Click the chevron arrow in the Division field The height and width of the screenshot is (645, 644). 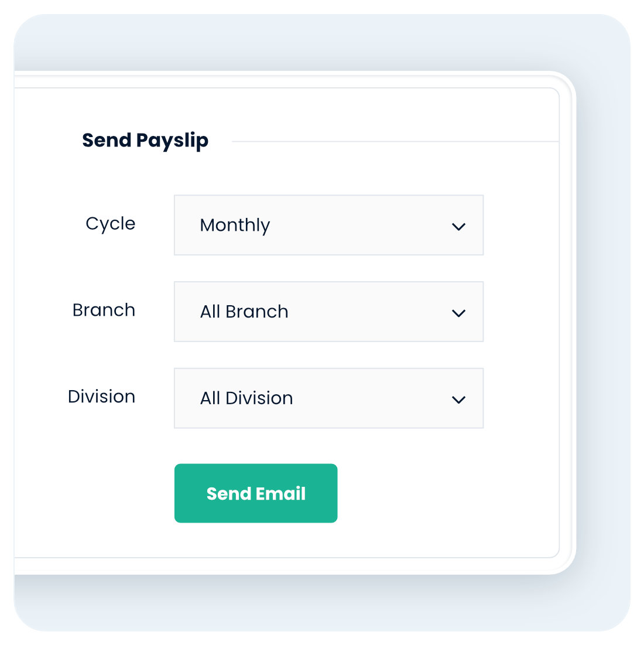[458, 400]
